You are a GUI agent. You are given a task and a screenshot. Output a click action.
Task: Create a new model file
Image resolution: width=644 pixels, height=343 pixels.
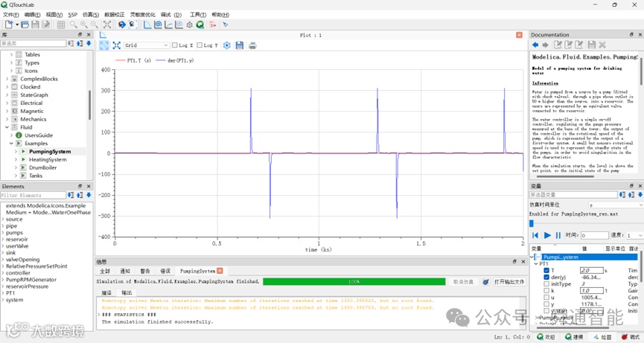9,25
